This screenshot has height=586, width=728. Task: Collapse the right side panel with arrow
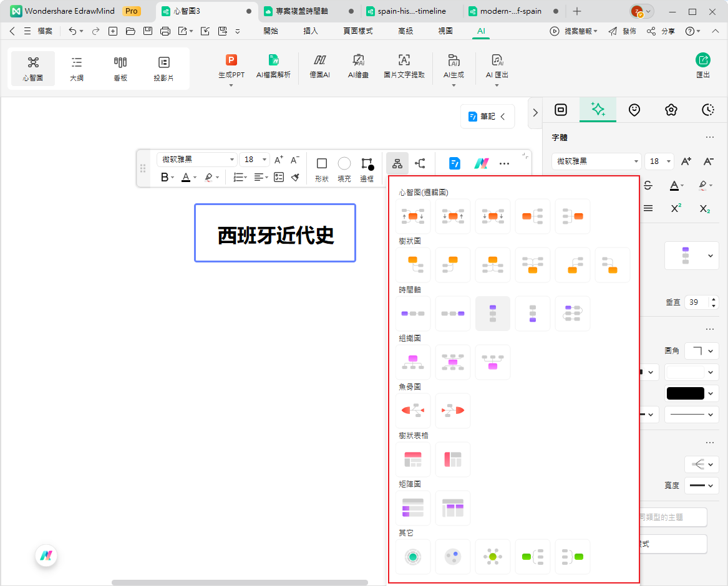pos(535,113)
